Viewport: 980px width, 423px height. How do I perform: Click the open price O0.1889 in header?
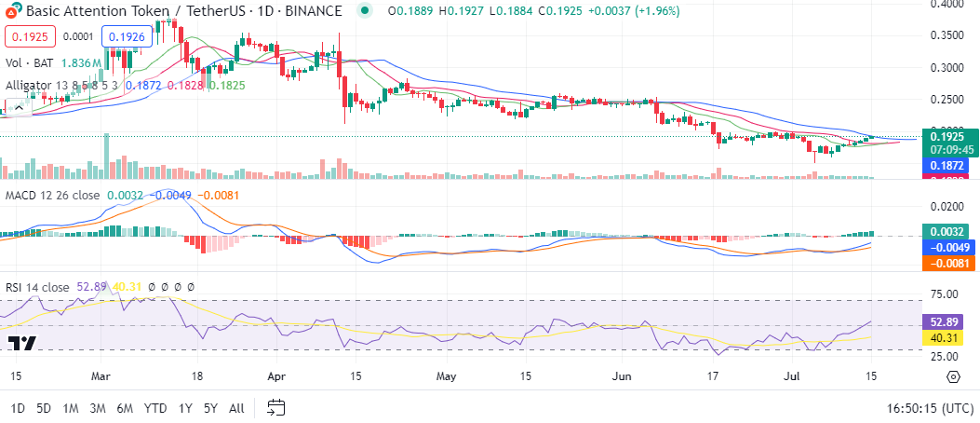click(x=409, y=10)
